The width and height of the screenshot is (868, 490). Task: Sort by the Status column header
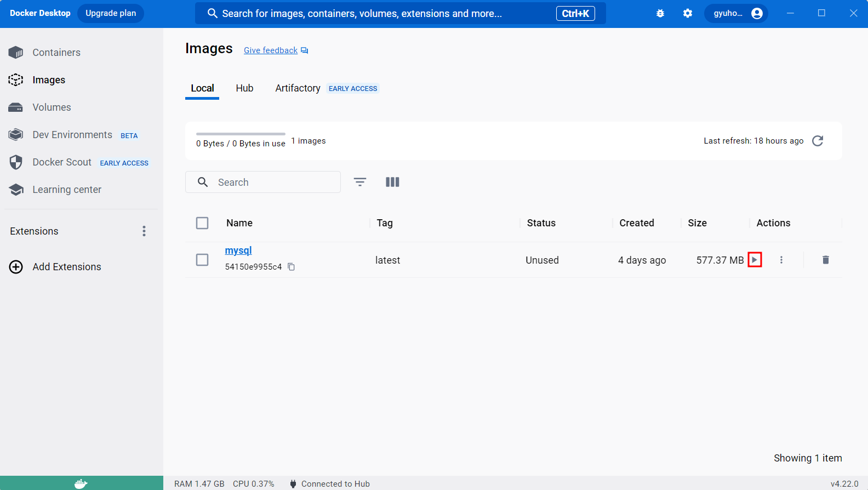[541, 223]
